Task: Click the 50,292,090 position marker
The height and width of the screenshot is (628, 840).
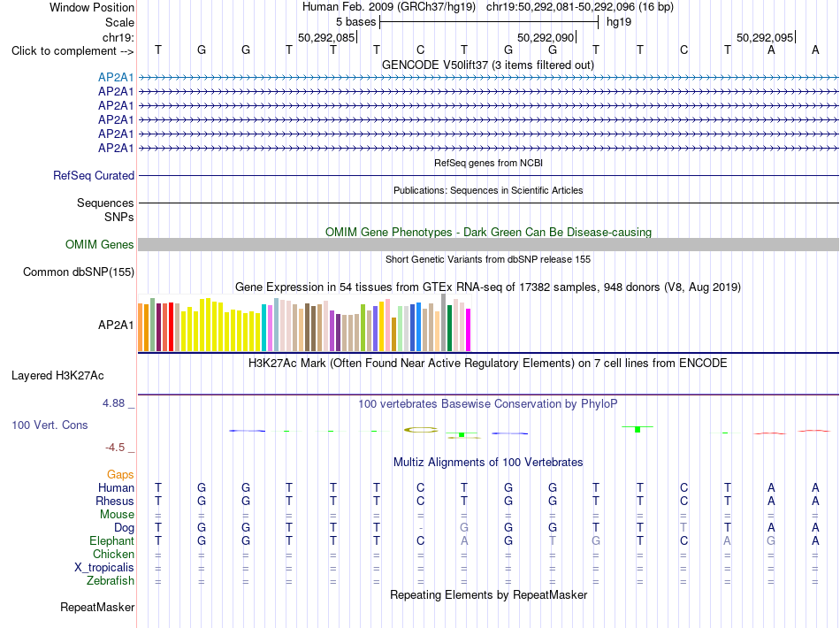Action: point(546,37)
